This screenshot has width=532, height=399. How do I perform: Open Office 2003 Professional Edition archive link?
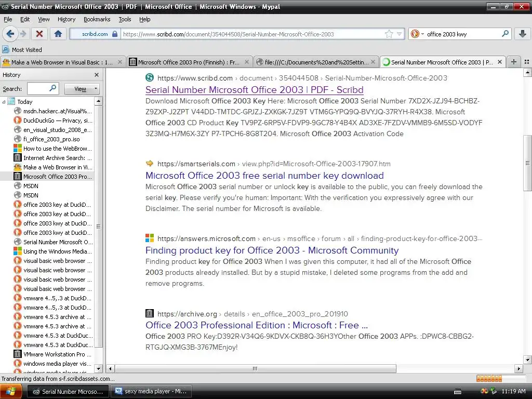(x=257, y=325)
